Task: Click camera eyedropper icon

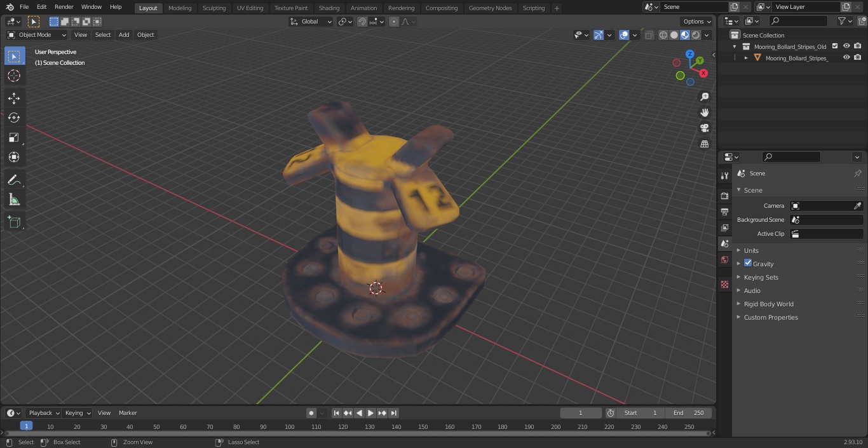Action: (x=857, y=206)
